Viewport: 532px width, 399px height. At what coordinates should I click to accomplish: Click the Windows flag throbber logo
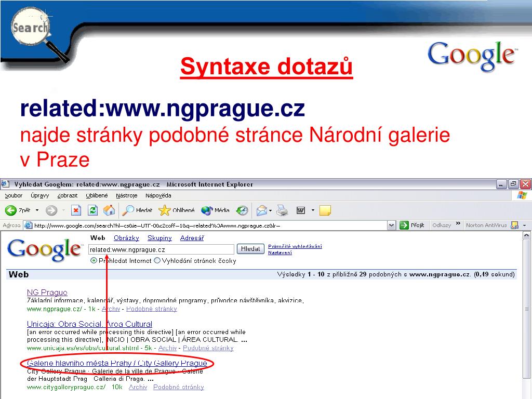(522, 195)
